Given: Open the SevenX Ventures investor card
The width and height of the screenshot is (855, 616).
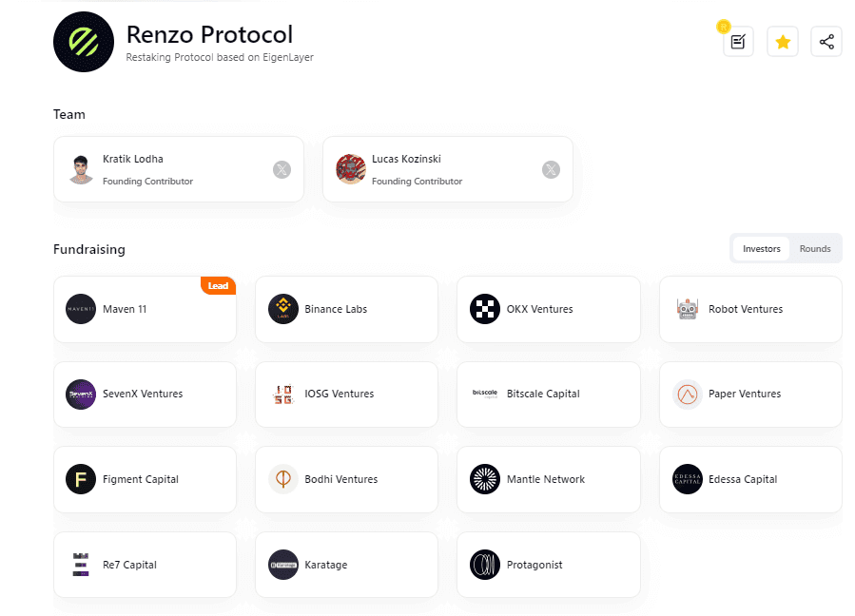Looking at the screenshot, I should 145,395.
